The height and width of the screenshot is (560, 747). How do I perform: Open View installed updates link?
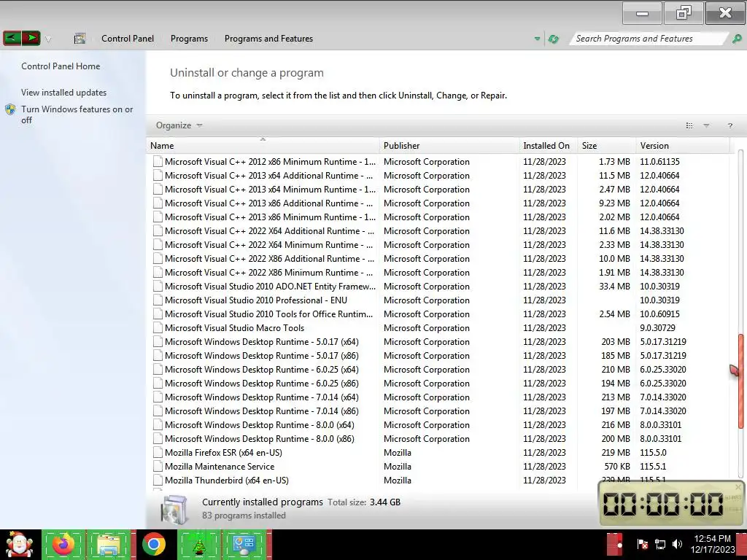tap(64, 93)
